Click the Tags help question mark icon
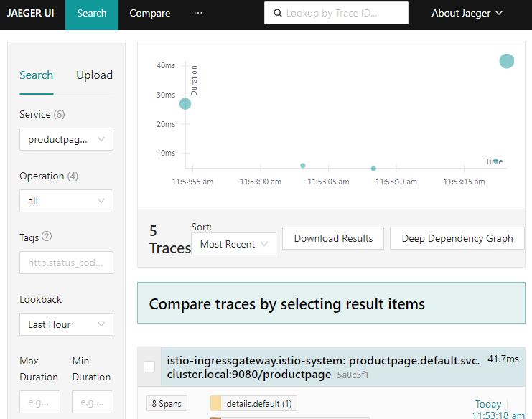 47,236
